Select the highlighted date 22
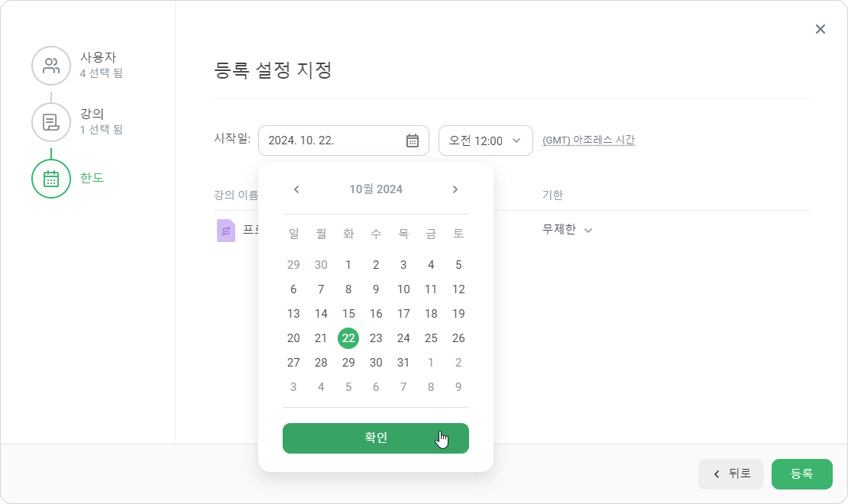The image size is (848, 504). (x=348, y=338)
